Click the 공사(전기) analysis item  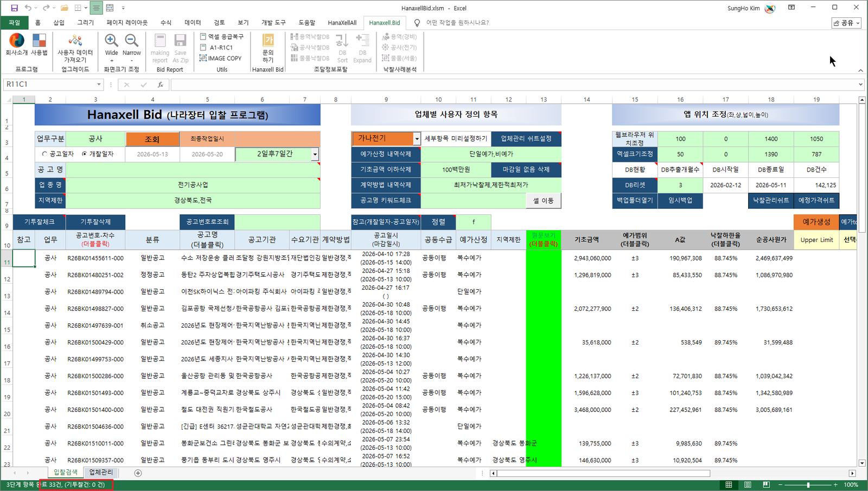tap(400, 47)
